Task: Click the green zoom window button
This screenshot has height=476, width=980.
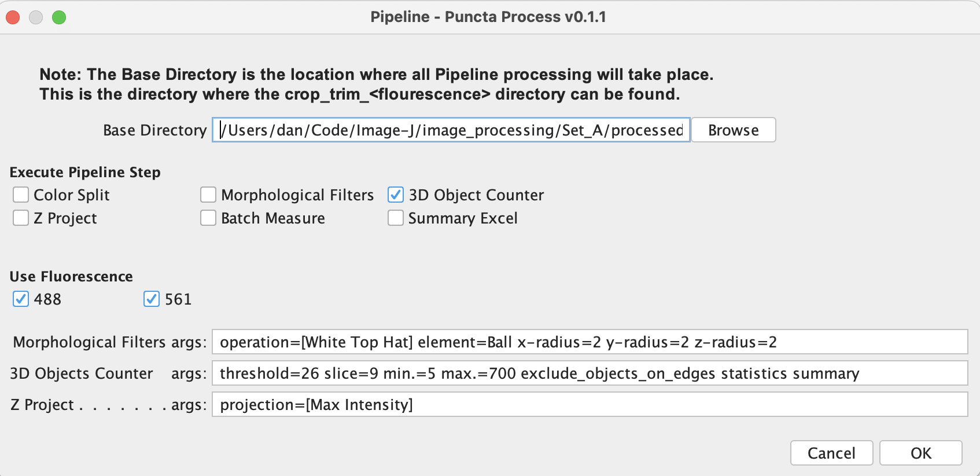Action: point(59,17)
